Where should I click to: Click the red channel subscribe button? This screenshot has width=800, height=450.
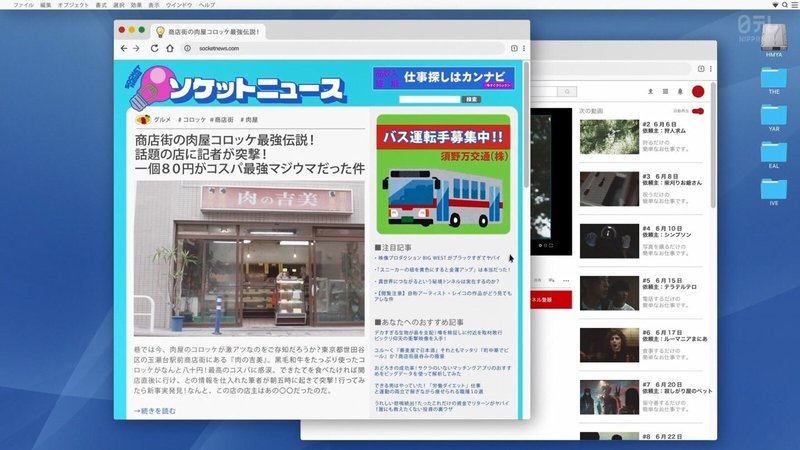552,300
